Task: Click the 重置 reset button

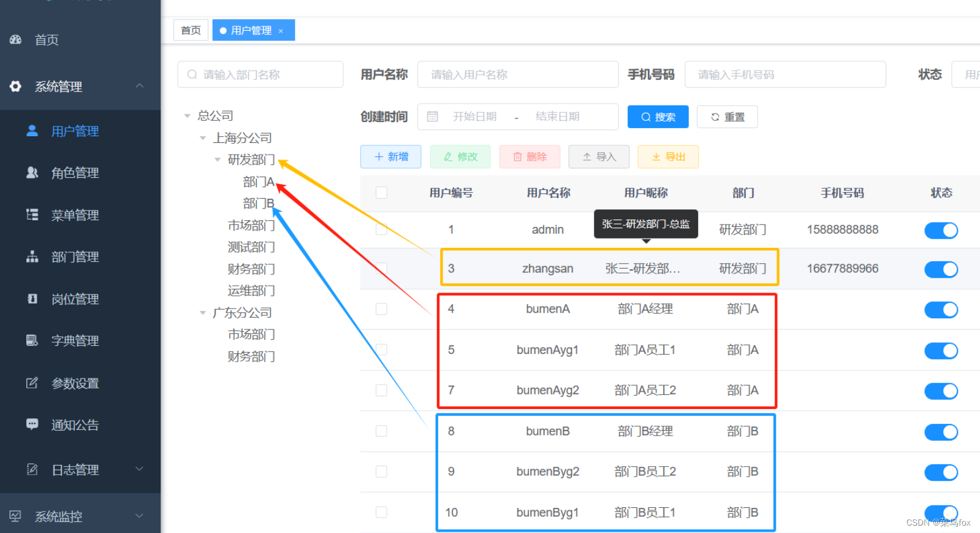Action: [x=727, y=117]
